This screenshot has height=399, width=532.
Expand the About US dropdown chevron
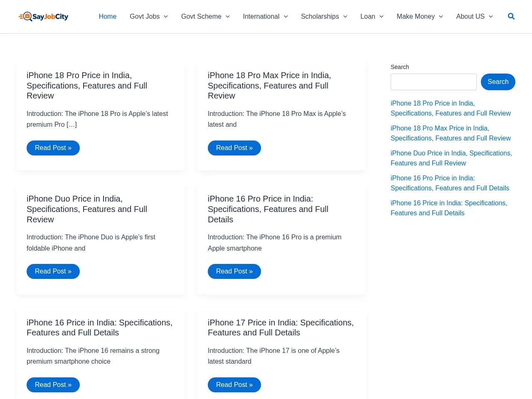tap(491, 17)
